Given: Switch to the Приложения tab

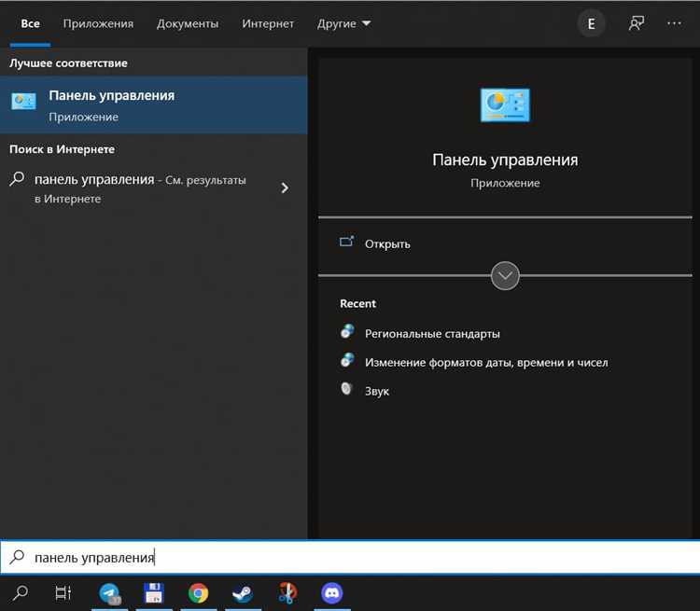Looking at the screenshot, I should 98,23.
